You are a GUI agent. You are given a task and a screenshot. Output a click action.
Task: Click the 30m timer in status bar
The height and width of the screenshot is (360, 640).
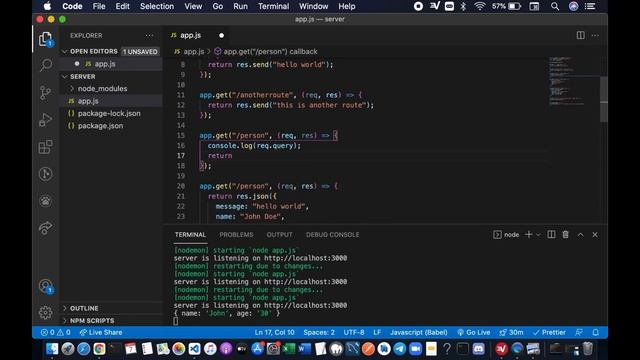(511, 332)
